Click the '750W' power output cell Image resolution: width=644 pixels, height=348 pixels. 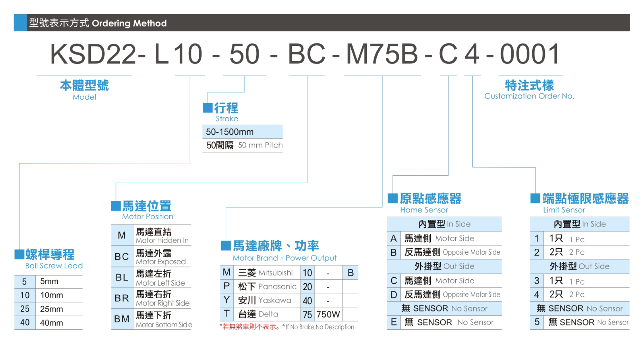(x=328, y=314)
